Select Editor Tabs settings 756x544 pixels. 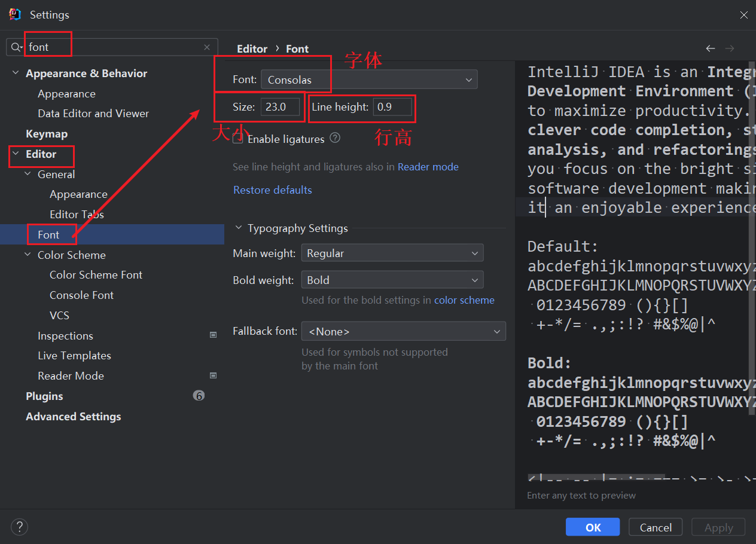[77, 214]
